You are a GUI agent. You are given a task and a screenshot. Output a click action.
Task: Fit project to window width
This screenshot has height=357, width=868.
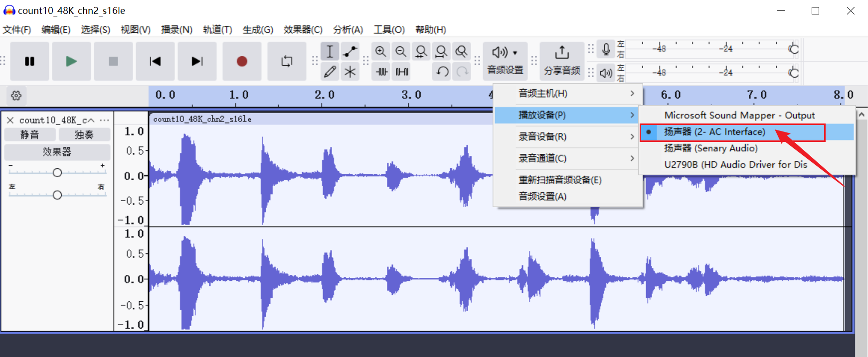[x=441, y=51]
